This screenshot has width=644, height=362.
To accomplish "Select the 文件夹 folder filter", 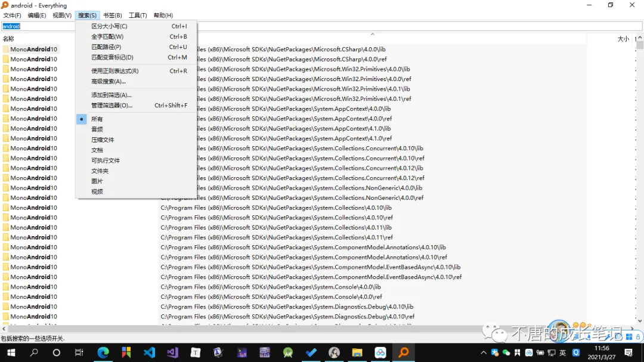I will (136, 171).
